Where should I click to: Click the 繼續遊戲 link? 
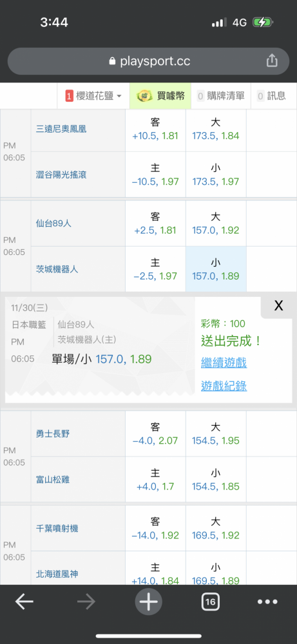224,363
